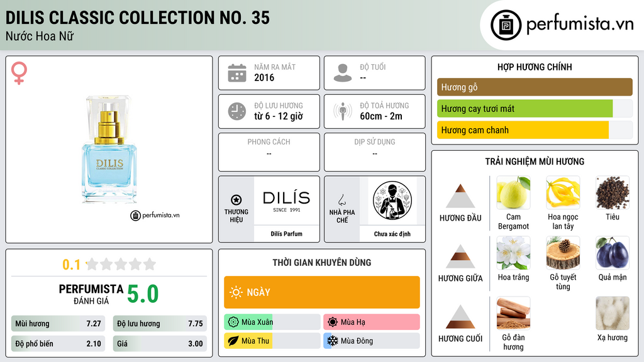Click the perfumista.vn bottle logo icon
The width and height of the screenshot is (644, 362).
pos(506,25)
